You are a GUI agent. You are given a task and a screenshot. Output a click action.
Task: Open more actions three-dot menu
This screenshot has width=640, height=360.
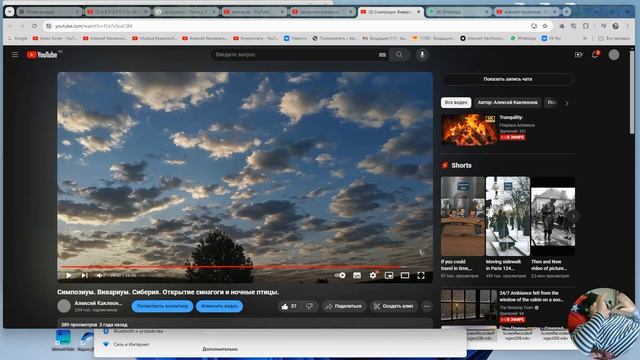coord(427,306)
